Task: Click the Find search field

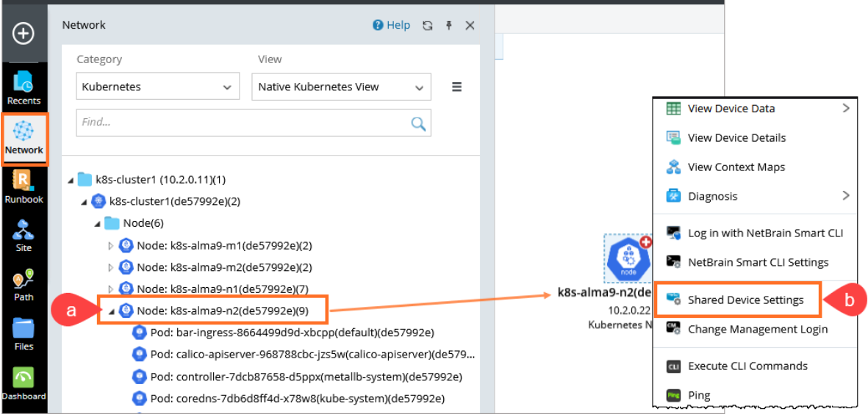Action: 254,123
